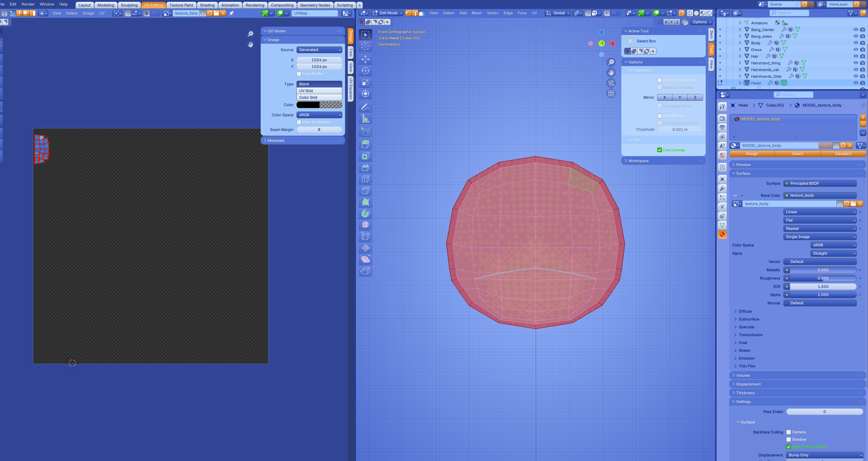Click the Assign material button
The width and height of the screenshot is (868, 461).
tap(752, 154)
